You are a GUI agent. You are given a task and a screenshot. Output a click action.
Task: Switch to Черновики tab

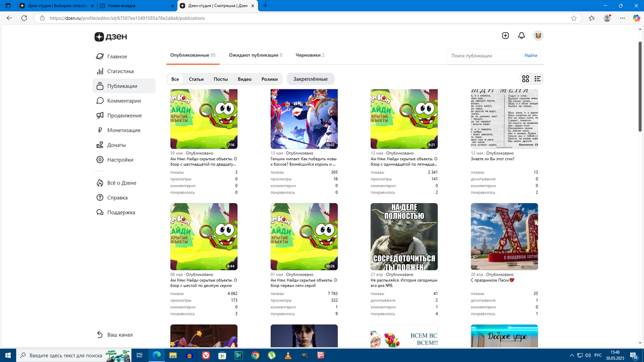(x=310, y=55)
